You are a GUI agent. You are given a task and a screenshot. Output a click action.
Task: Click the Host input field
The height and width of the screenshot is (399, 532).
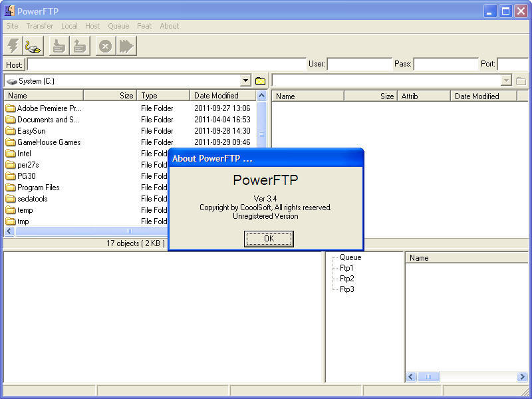coord(167,64)
